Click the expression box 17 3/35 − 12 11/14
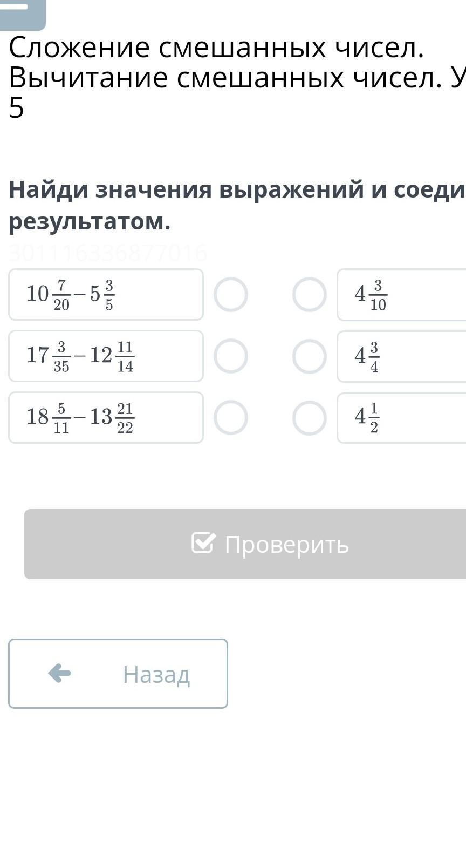Screen dimensions: 466x868 [x=106, y=356]
